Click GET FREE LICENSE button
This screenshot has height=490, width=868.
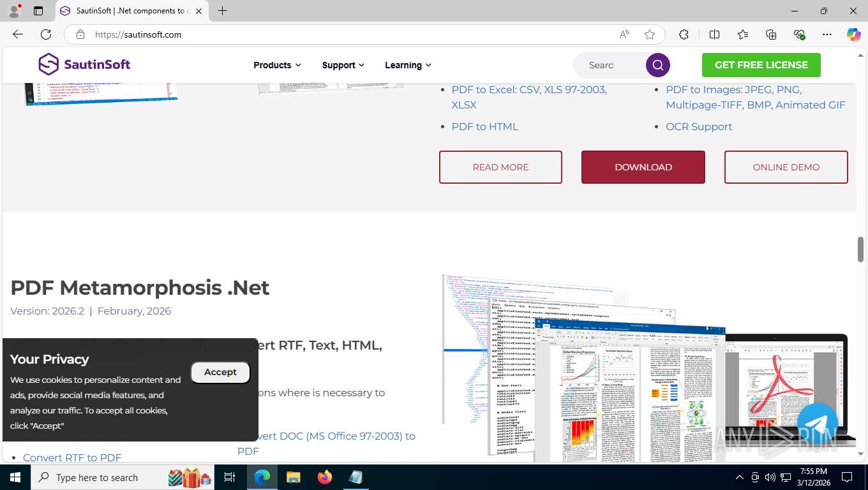tap(761, 65)
